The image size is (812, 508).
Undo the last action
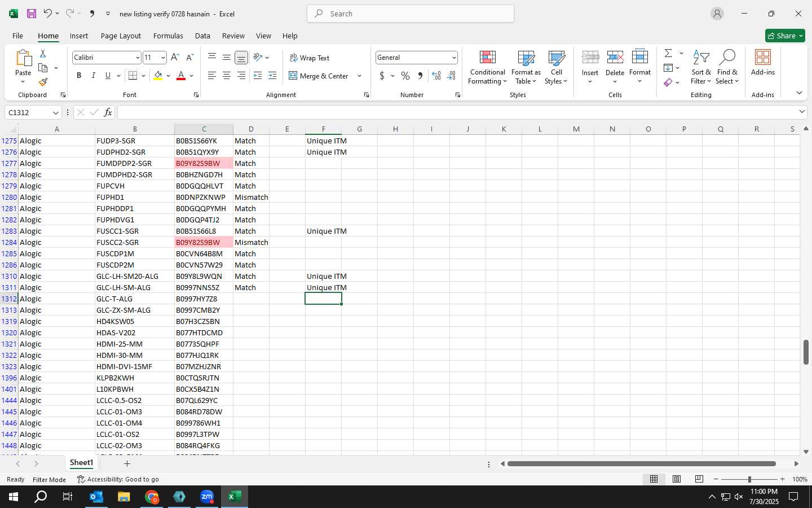click(48, 14)
